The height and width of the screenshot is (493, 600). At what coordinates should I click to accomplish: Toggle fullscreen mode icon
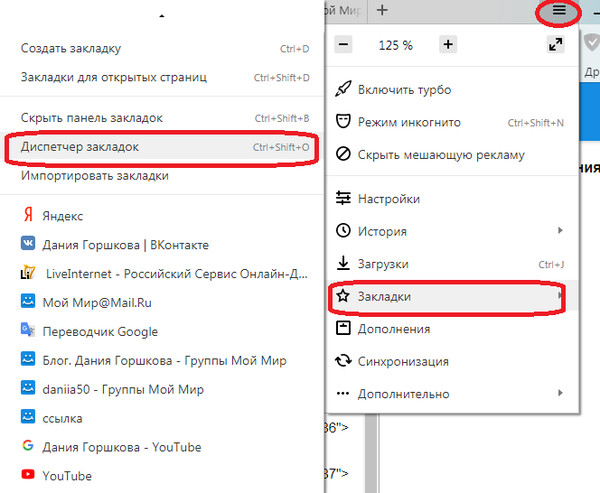556,44
